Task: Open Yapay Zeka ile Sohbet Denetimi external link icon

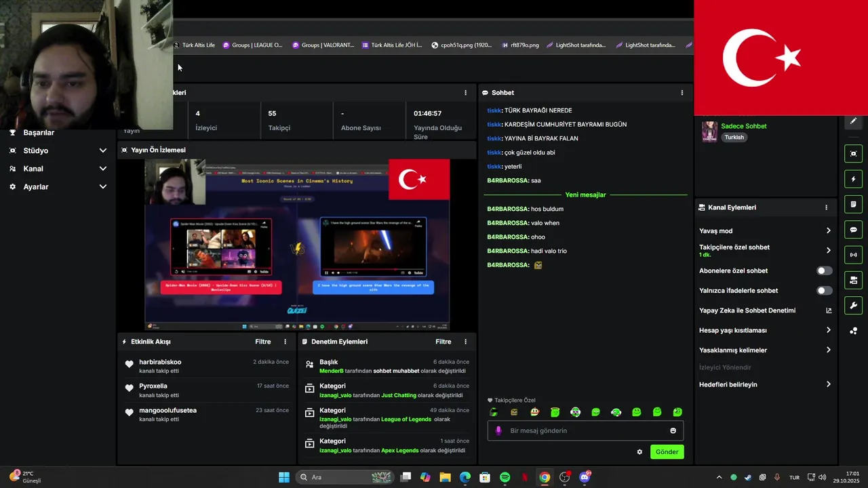Action: tap(829, 310)
